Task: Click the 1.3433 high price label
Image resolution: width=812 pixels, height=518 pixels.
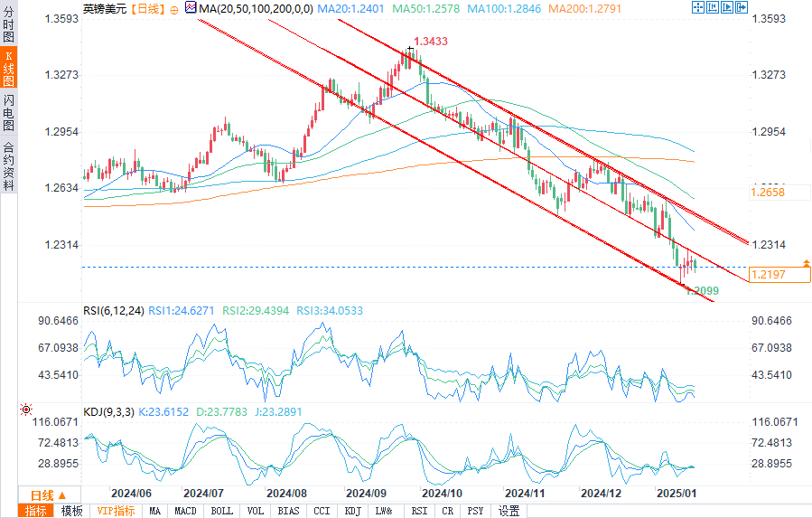Action: coord(431,42)
